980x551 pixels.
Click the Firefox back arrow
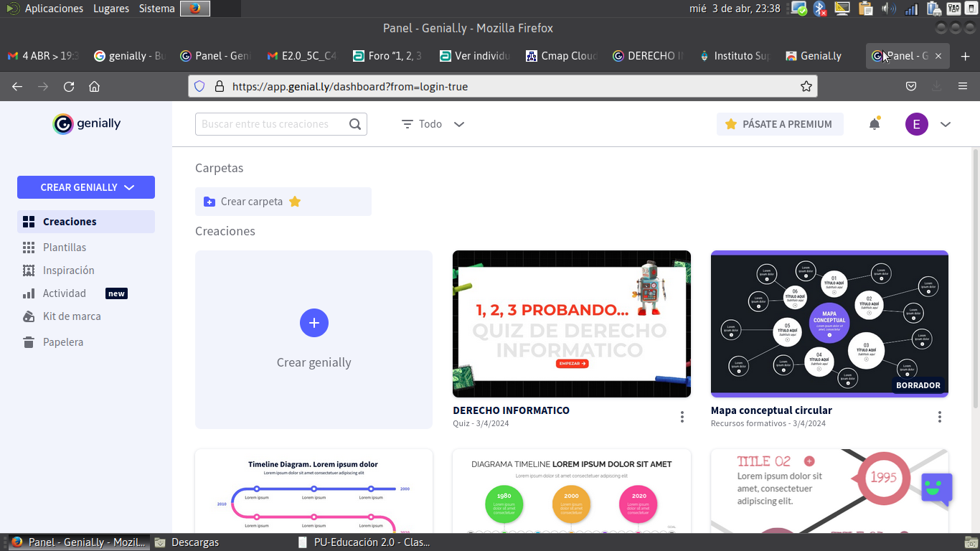coord(17,86)
